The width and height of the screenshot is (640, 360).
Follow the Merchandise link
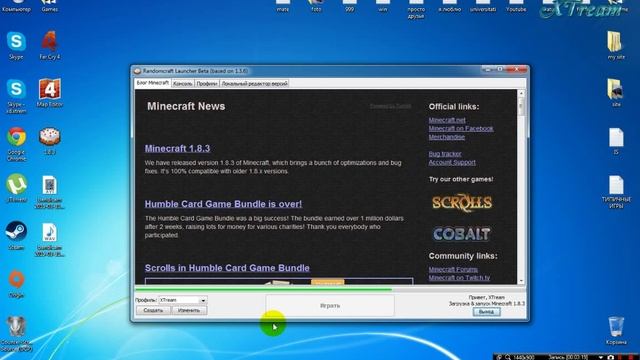(447, 137)
